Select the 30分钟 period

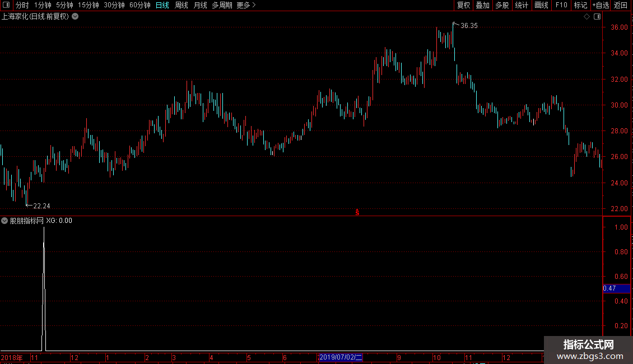click(114, 5)
